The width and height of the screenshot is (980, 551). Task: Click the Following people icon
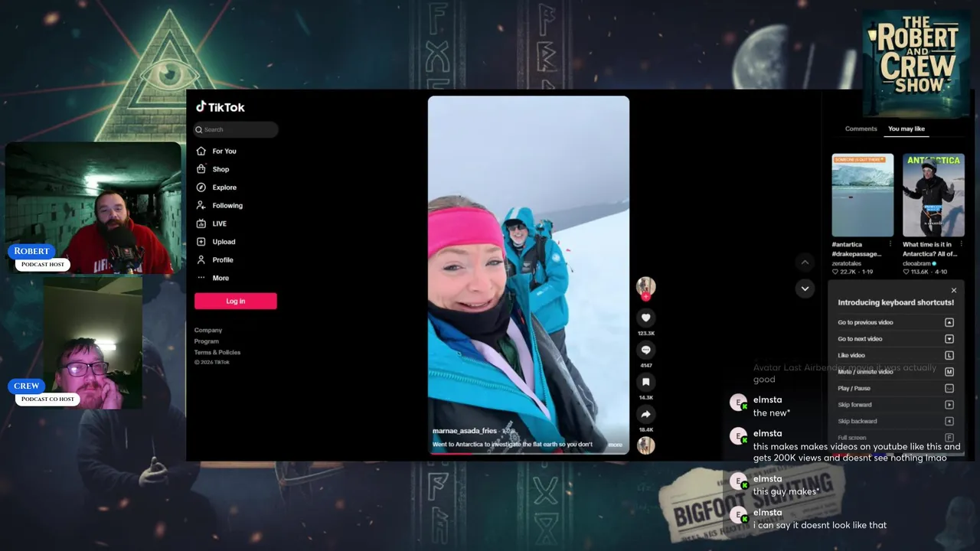[201, 205]
